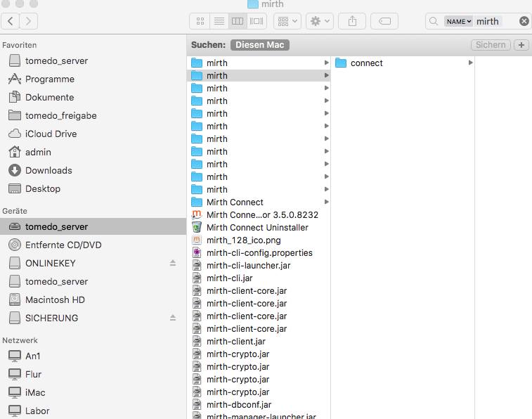Screen dimensions: 532x419
Task: Select column view button
Action: (238, 21)
